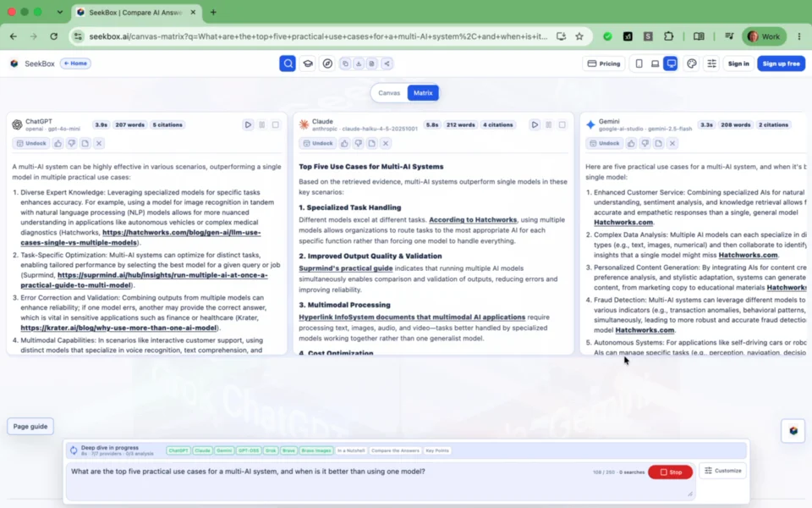Close the ChatGPT panel
812x508 pixels.
tap(99, 143)
